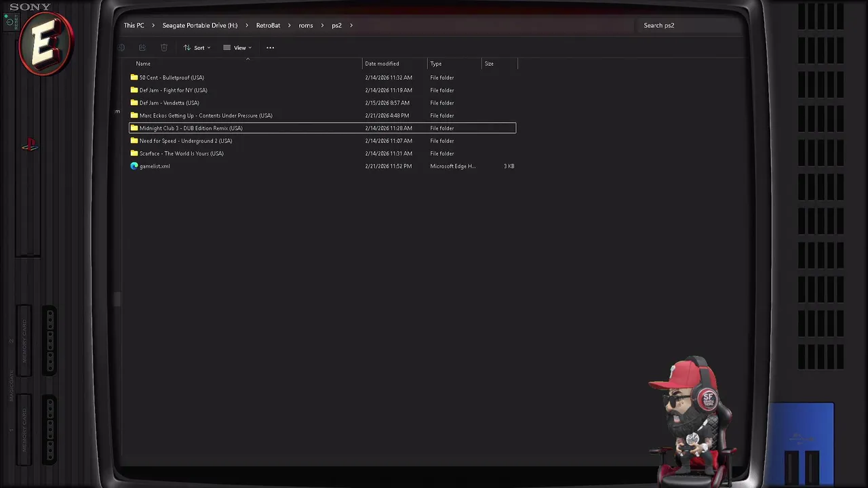
Task: Expand the chevron after Seagate Portable Drive
Action: click(247, 25)
